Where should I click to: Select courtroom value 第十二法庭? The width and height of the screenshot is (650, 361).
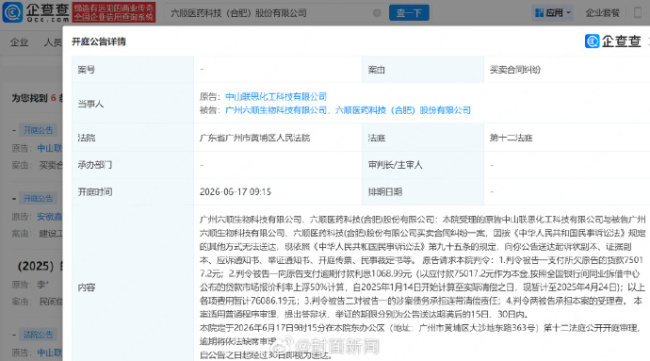(x=511, y=138)
